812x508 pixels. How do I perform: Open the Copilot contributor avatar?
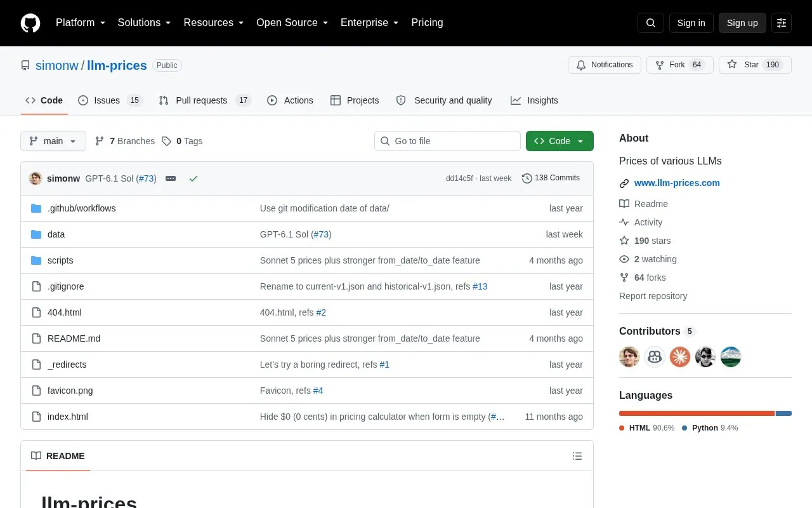655,357
